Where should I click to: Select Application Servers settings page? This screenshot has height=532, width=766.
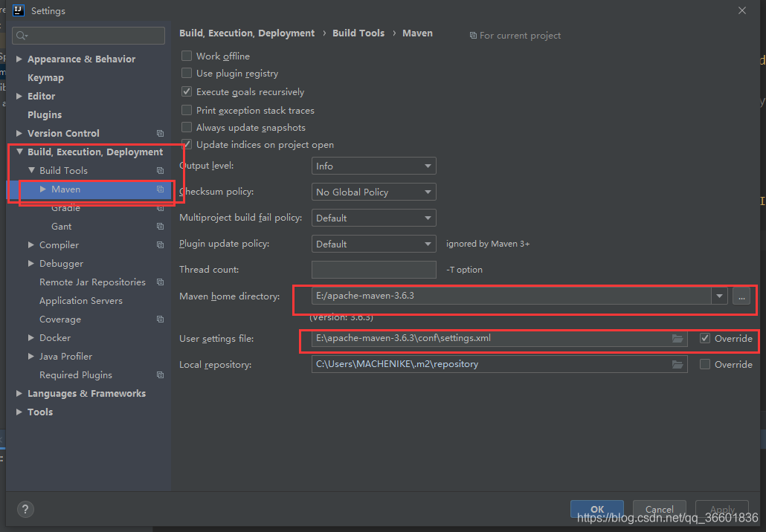click(x=80, y=301)
